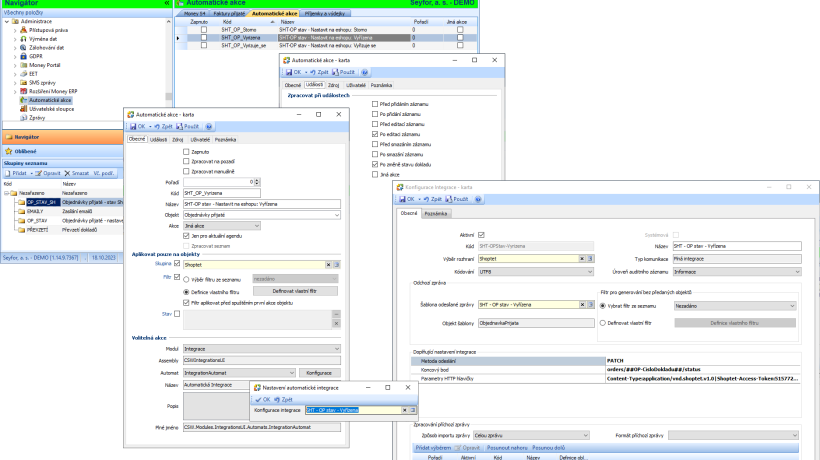The width and height of the screenshot is (820, 460).
Task: Collapse Navigator panel with double-arrow icon
Action: 167,3
